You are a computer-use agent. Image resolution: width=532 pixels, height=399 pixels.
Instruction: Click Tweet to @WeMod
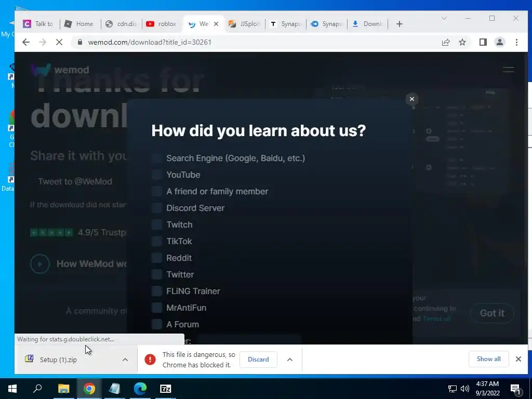tap(75, 181)
